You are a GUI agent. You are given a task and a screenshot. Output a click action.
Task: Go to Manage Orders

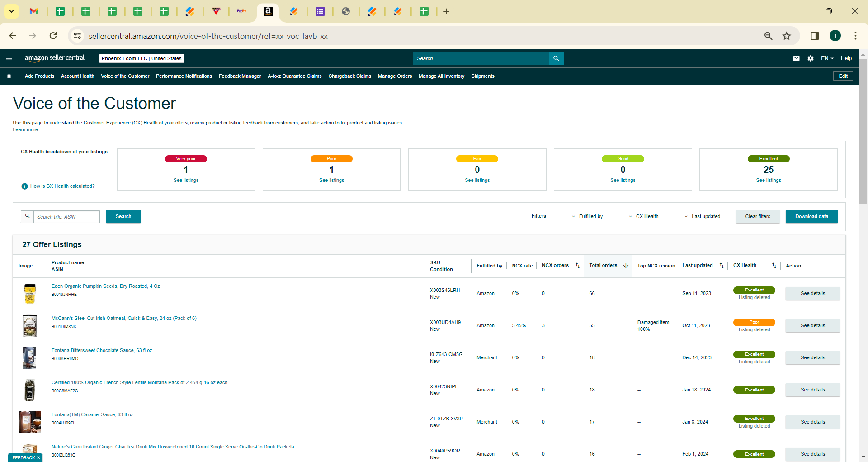click(x=395, y=76)
